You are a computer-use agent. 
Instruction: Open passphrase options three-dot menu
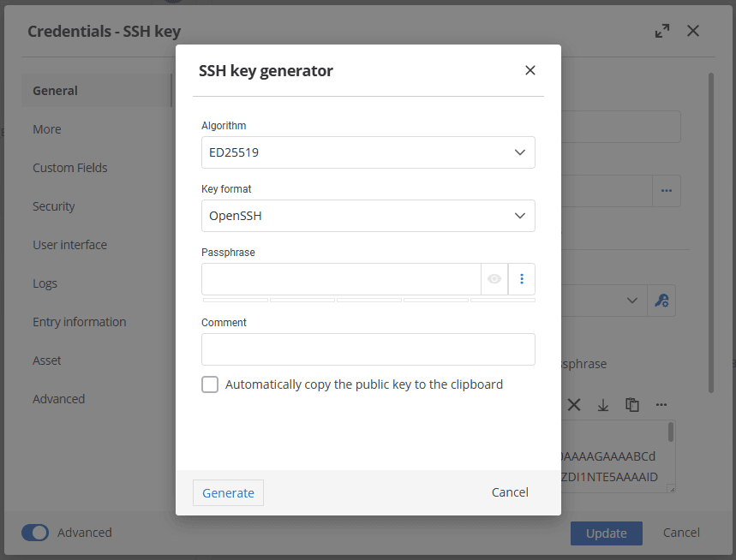pos(522,279)
